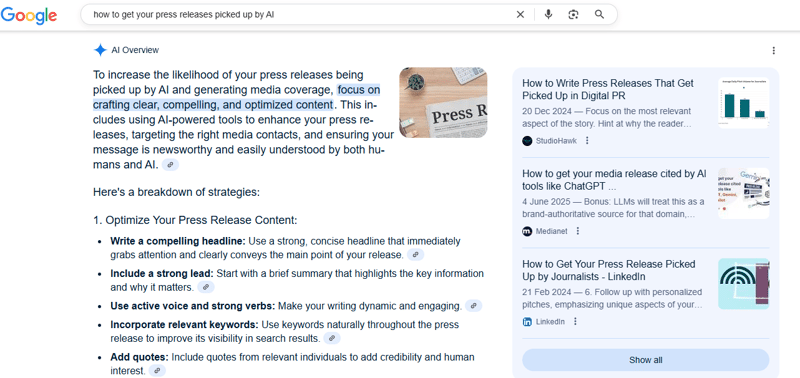Click 'Here's a breakdown of strategies:' text

[177, 193]
